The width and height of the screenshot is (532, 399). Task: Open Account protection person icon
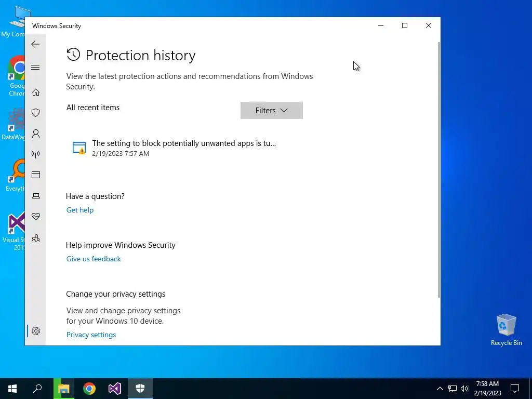pyautogui.click(x=36, y=134)
